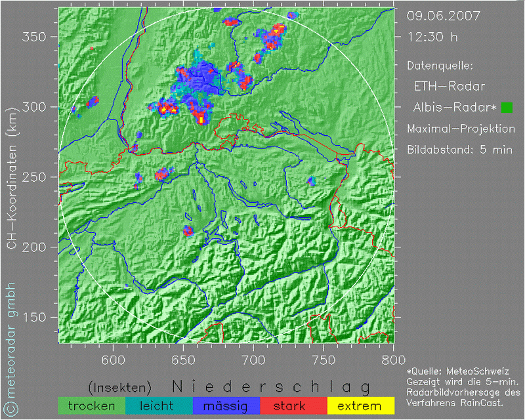
Task: Click the y-axis label 200
Action: (x=34, y=247)
